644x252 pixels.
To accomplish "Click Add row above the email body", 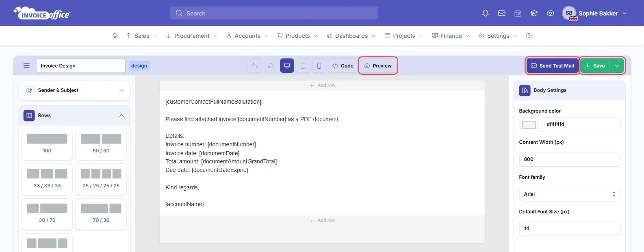I will point(322,85).
